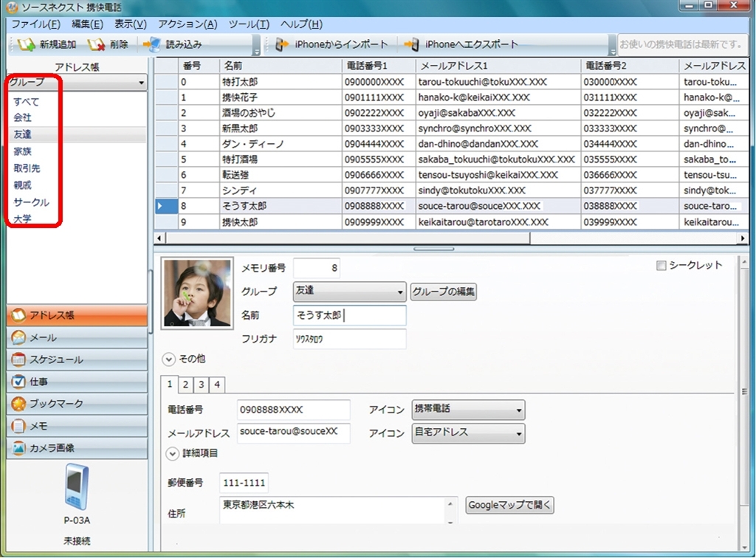Click the horizontal scrollbar of contact table
Screen dimensions: 756x558
pos(354,238)
